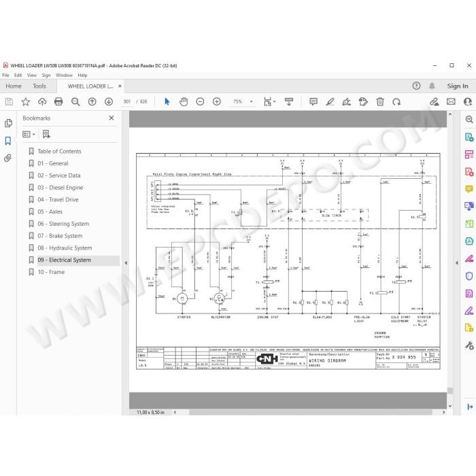
Task: Click the Sign In link
Action: pyautogui.click(x=458, y=86)
